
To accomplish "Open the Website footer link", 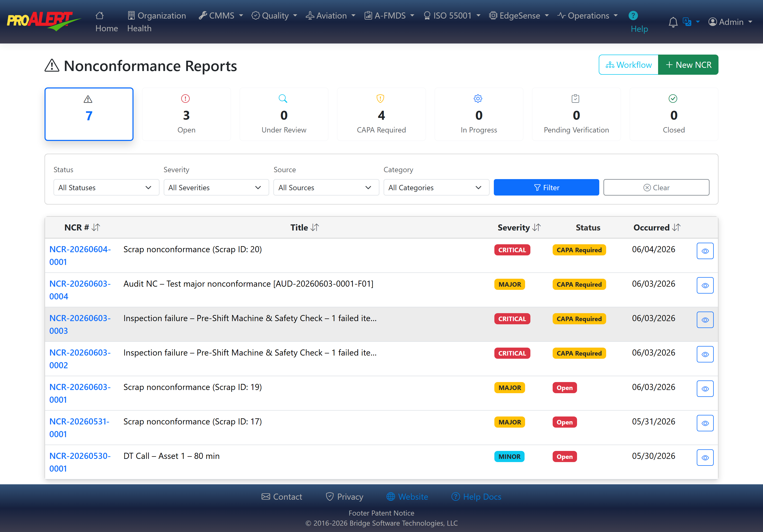I will [407, 496].
